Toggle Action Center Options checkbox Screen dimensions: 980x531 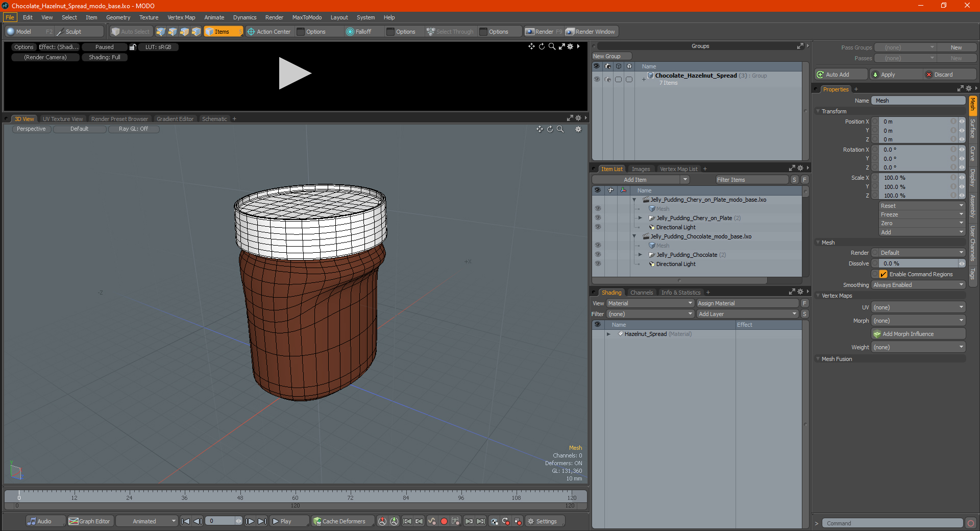click(x=301, y=32)
